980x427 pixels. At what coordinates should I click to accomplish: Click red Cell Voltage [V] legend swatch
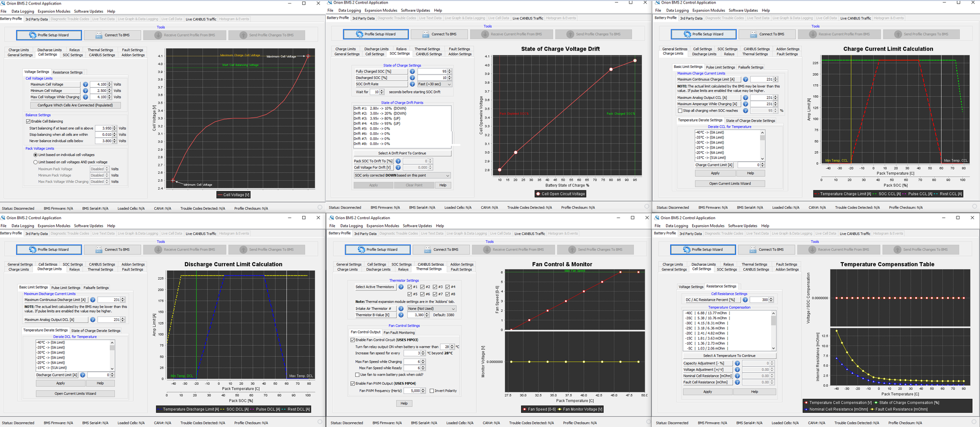click(220, 195)
